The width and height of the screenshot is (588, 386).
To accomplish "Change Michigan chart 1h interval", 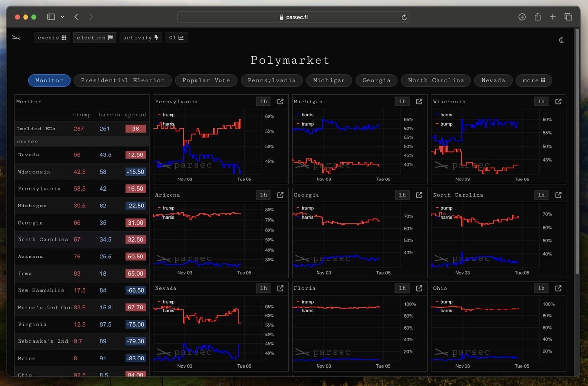I will tap(402, 102).
